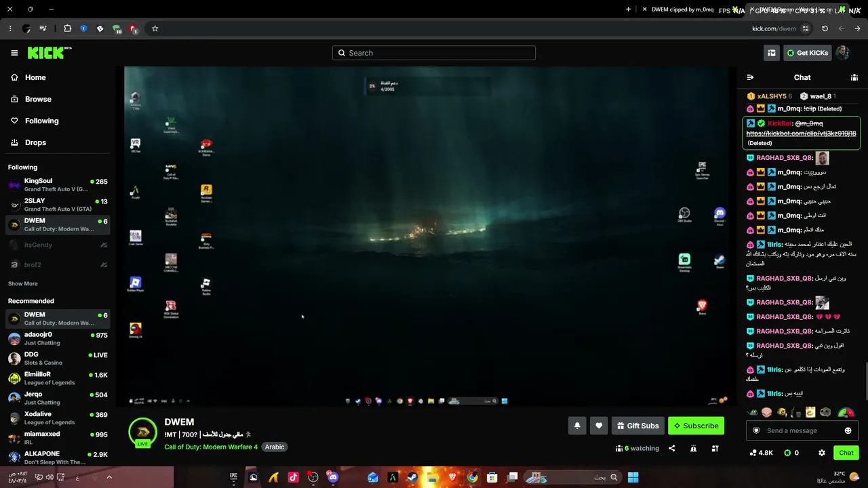Open the kickbot.com clip link in chat

pos(801,134)
